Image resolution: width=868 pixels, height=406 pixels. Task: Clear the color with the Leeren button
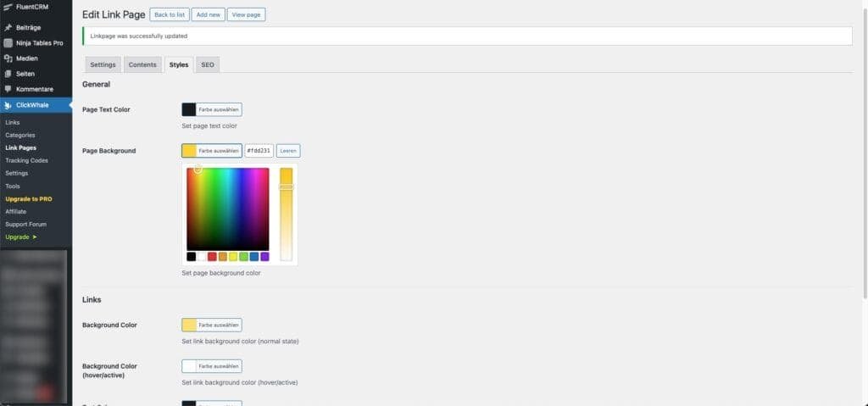point(288,151)
